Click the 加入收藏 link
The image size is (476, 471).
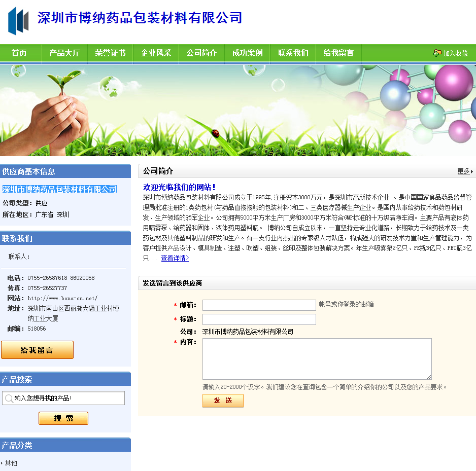point(455,53)
